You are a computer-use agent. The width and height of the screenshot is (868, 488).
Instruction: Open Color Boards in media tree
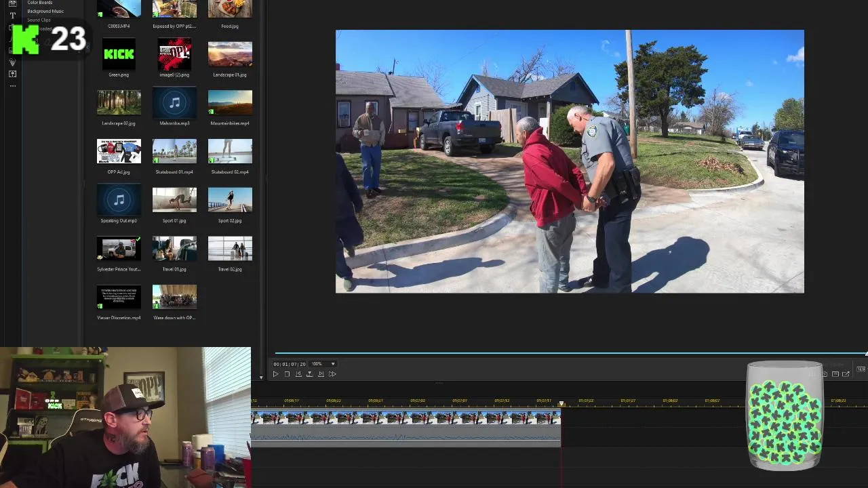40,3
